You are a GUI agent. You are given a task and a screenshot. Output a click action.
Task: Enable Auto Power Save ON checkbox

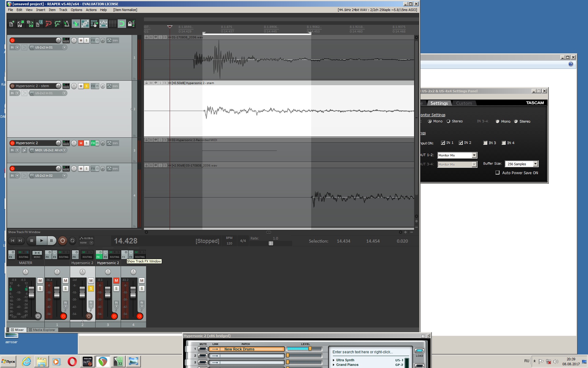coord(498,173)
